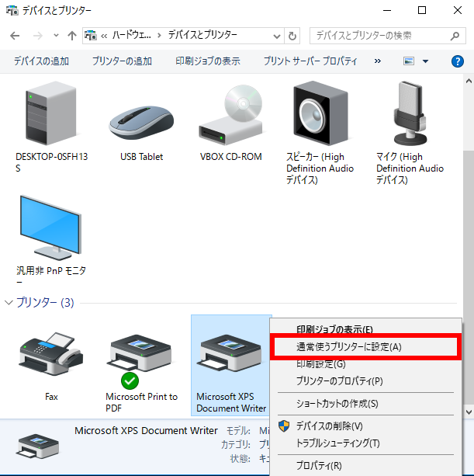Select the Fax printer icon
Screen dimensions: 474x476
tap(51, 353)
